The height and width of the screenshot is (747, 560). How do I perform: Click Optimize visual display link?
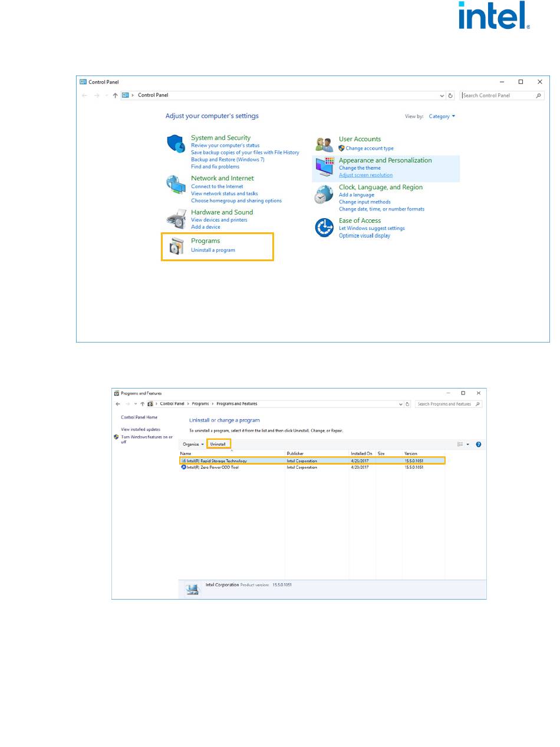click(x=364, y=236)
